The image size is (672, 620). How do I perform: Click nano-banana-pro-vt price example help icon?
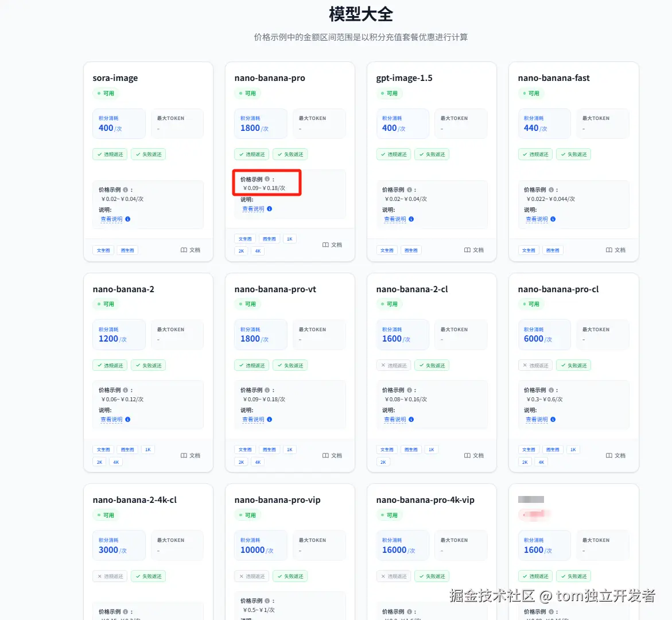coord(267,390)
